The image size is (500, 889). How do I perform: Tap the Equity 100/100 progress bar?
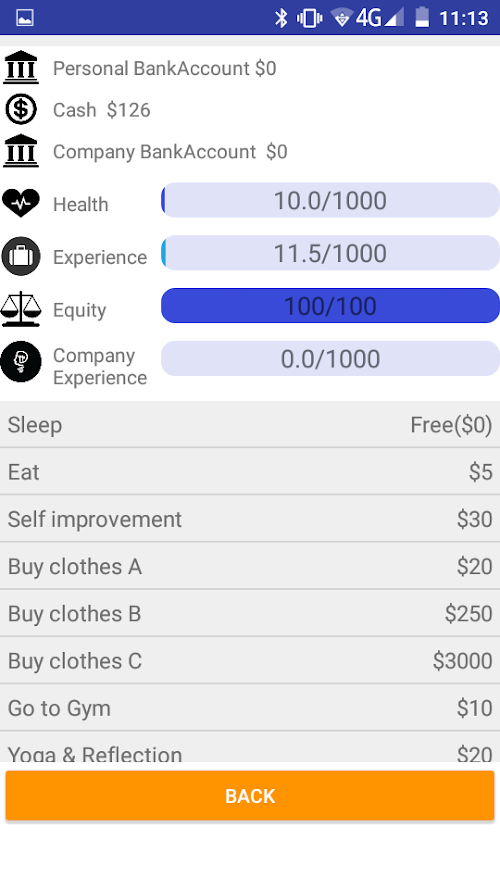pos(330,306)
